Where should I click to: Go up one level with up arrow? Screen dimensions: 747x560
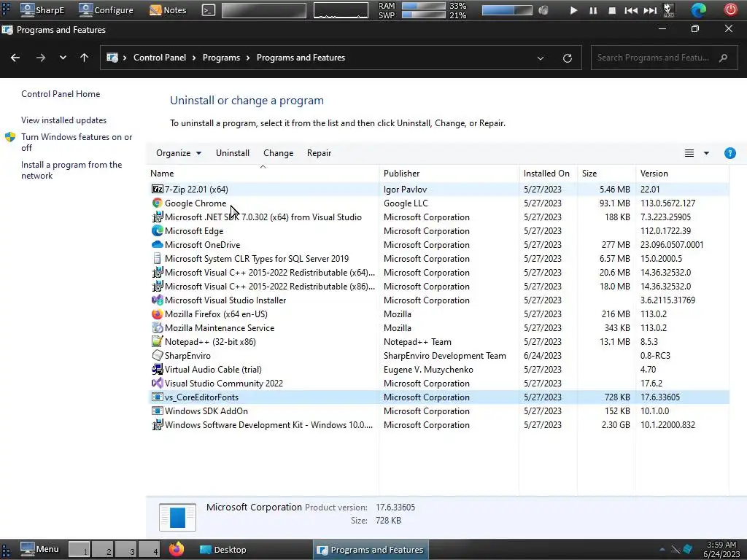85,58
